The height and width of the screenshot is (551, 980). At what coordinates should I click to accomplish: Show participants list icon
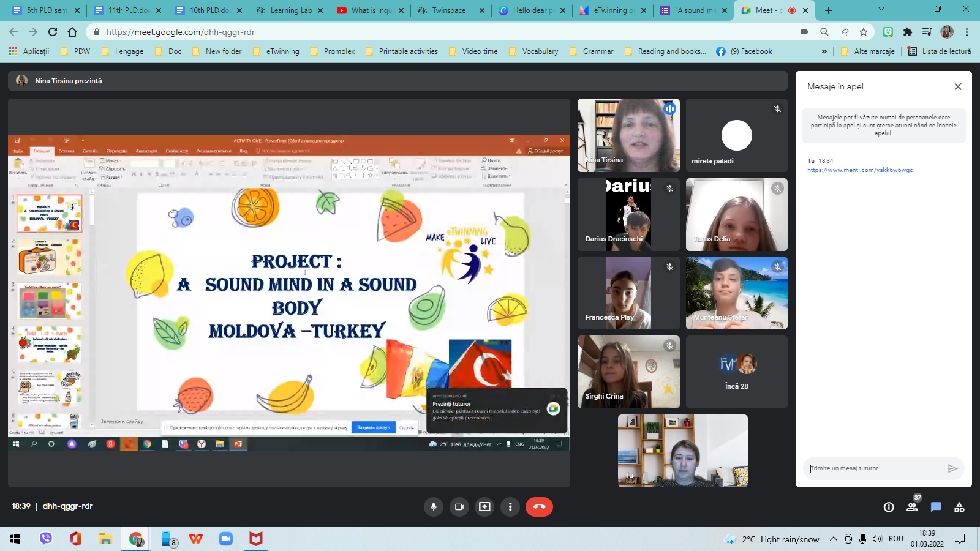tap(912, 507)
